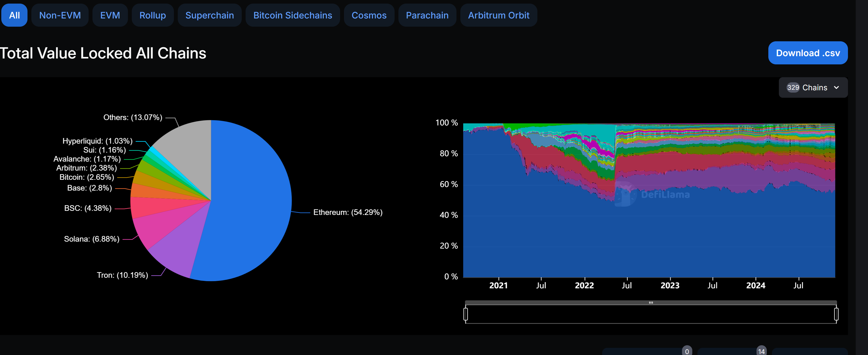Viewport: 868px width, 355px height.
Task: Click the right handle of time range slider
Action: [836, 314]
